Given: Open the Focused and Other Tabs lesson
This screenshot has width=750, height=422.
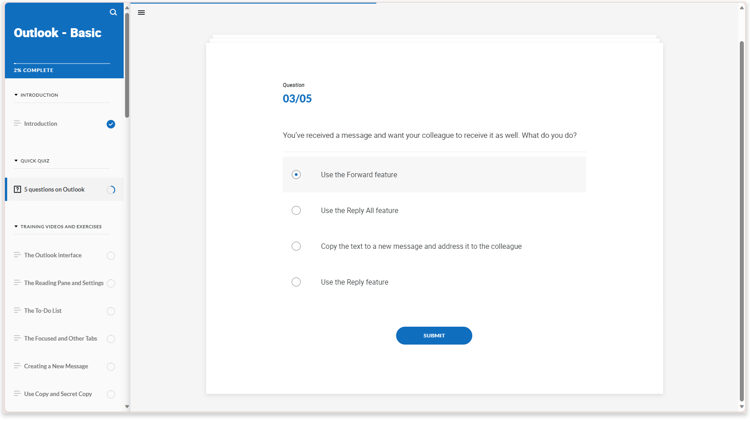Looking at the screenshot, I should coord(60,339).
